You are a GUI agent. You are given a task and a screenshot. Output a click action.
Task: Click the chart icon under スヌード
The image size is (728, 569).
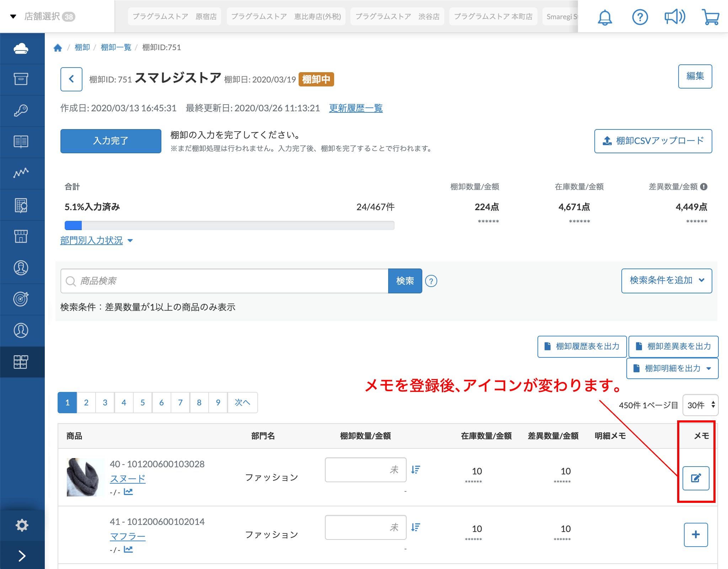point(128,492)
